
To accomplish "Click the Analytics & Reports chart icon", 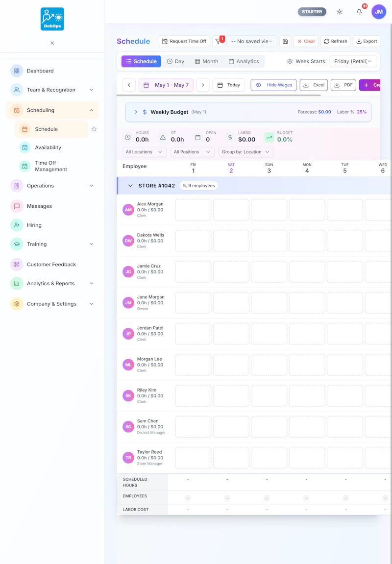I will click(x=17, y=284).
